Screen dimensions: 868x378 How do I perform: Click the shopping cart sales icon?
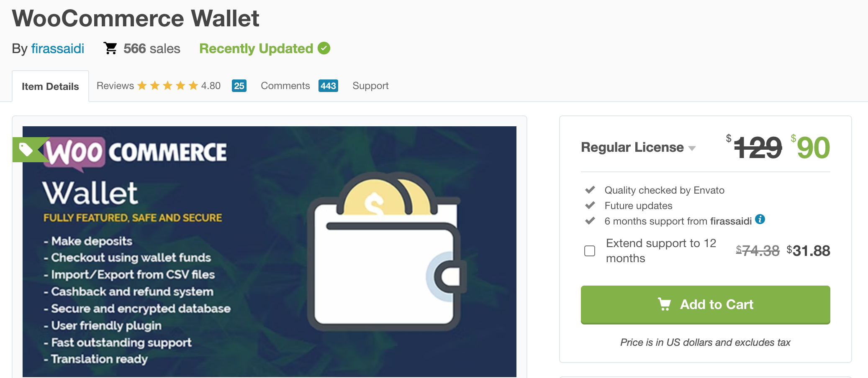point(110,49)
